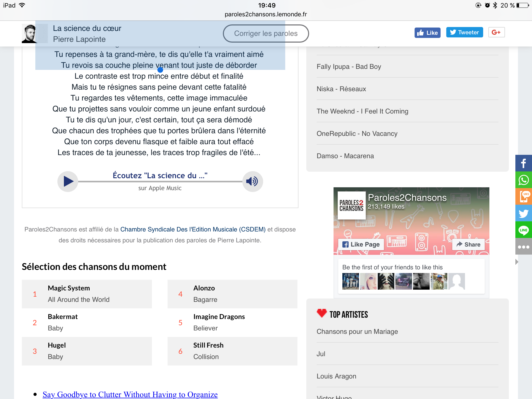
Task: Open Imagine Dragons Believer entry
Action: [x=232, y=323]
